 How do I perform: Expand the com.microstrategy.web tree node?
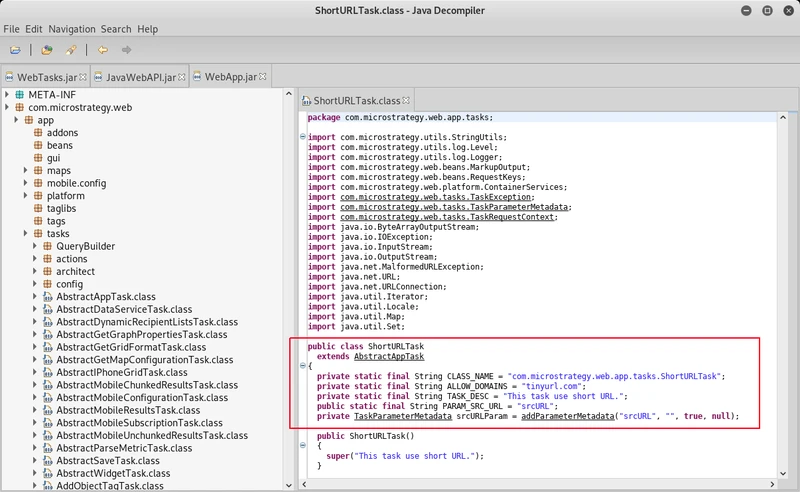pos(7,108)
